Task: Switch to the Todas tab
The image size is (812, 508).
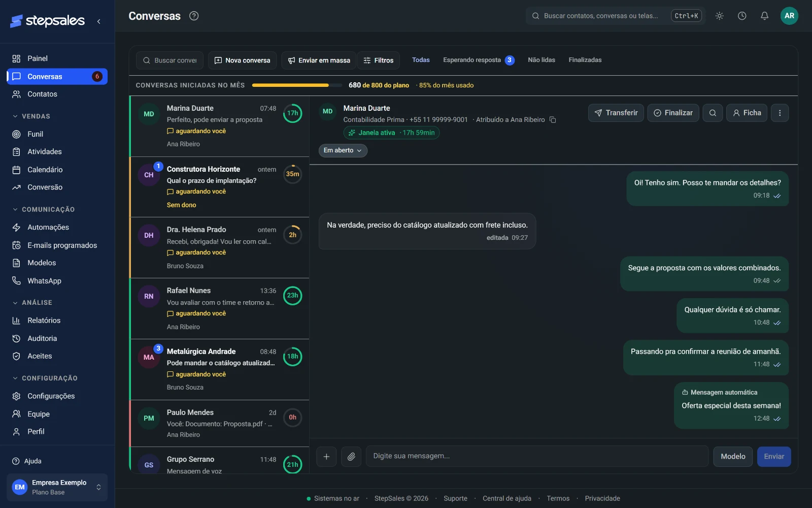Action: [x=421, y=60]
